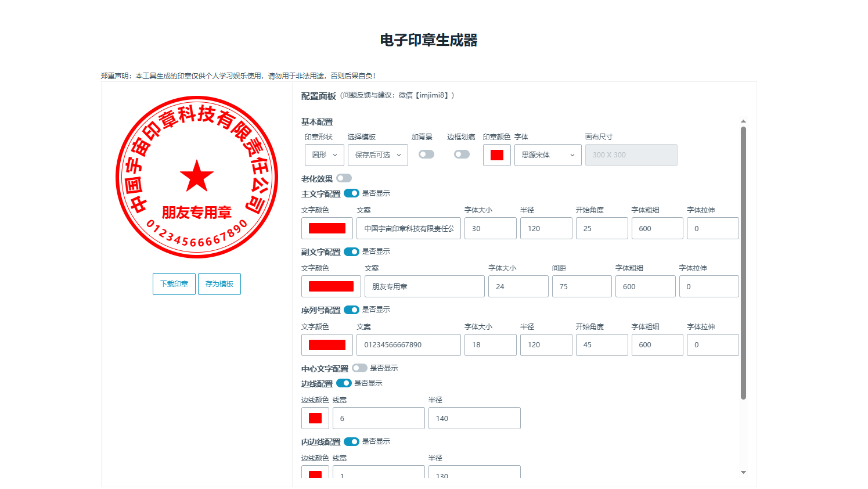Click the config panel scroll-up arrow
Viewport: 868px width, 489px height.
point(743,121)
